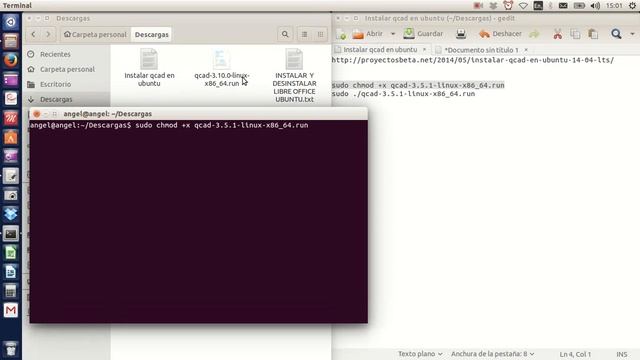Expand the search tools dropdown arrow
Image resolution: width=640 pixels, height=360 pixels.
click(x=632, y=34)
